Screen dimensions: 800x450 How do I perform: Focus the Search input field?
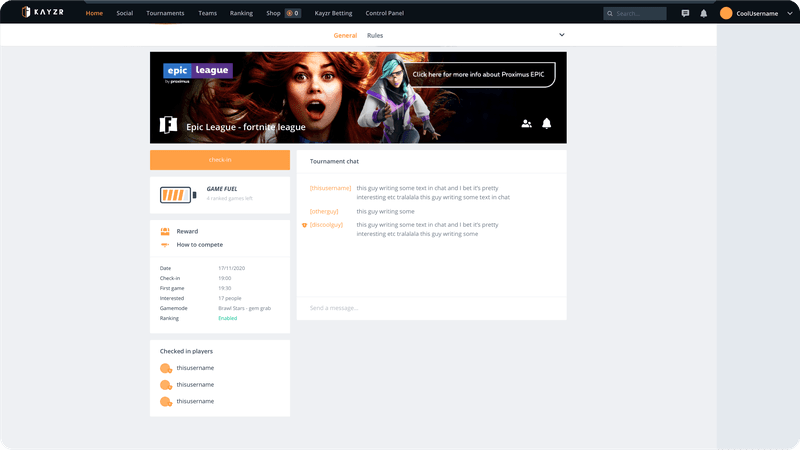pos(635,13)
